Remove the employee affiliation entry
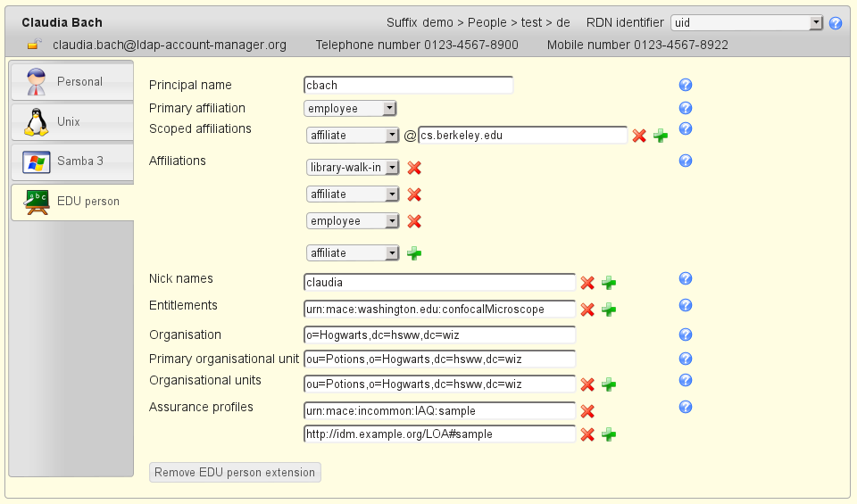Screen dimensions: 857x504 (x=414, y=221)
